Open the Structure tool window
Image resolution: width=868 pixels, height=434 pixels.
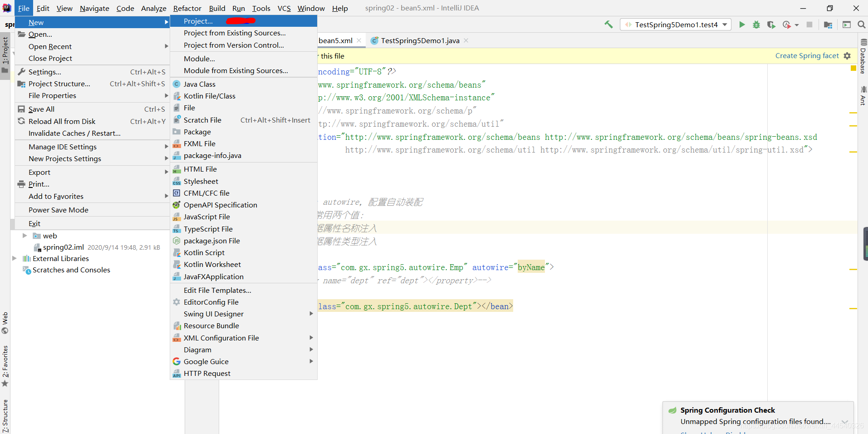pos(5,415)
